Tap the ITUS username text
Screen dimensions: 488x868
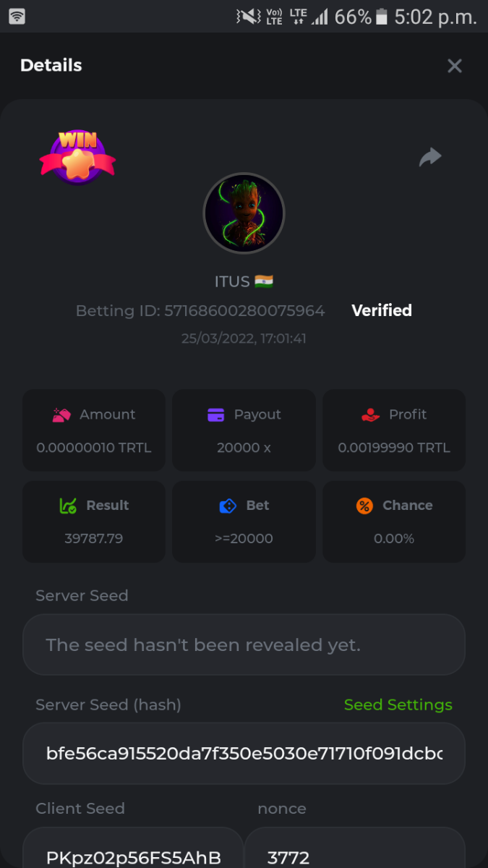point(231,281)
